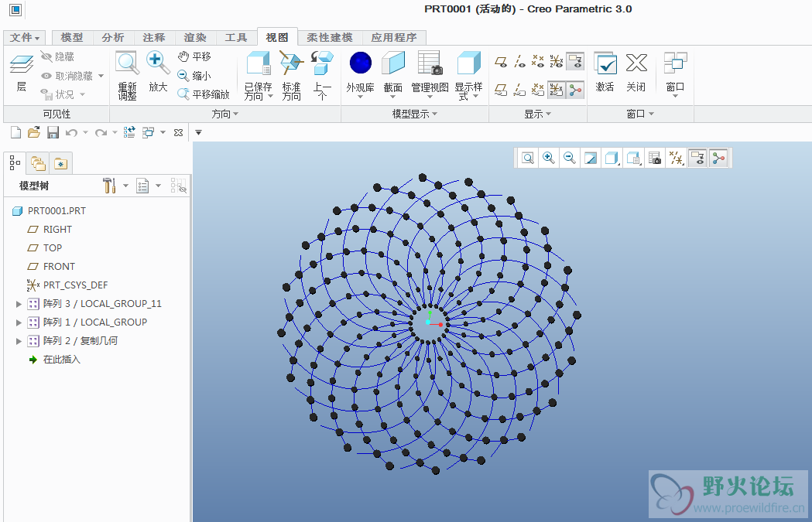
Task: Open the 文件 (File) menu
Action: click(x=25, y=38)
